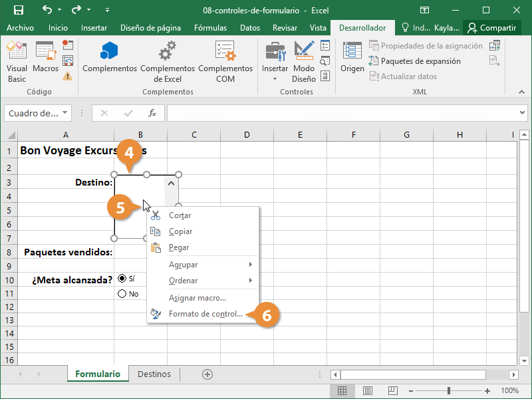Select the Sí radio button
The width and height of the screenshot is (532, 399).
click(122, 279)
